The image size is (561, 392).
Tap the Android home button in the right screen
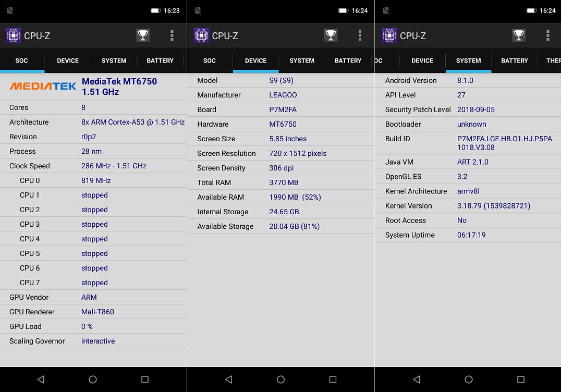tap(469, 379)
